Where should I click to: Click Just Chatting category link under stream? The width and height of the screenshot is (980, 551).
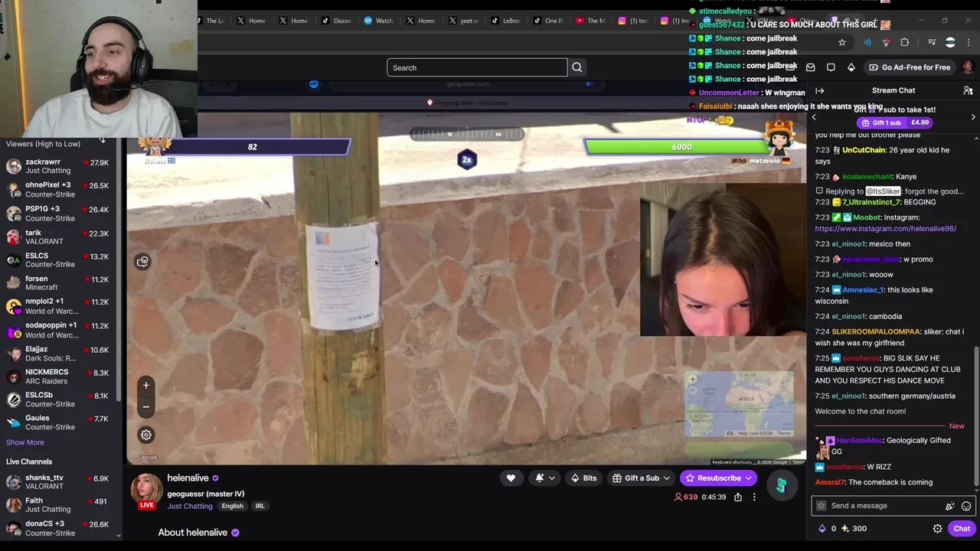coord(190,506)
